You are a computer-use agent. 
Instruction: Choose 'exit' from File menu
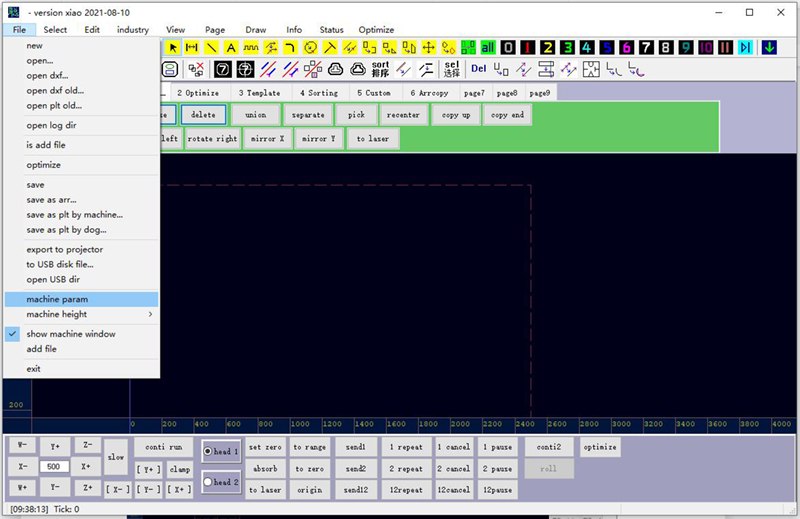(x=82, y=368)
